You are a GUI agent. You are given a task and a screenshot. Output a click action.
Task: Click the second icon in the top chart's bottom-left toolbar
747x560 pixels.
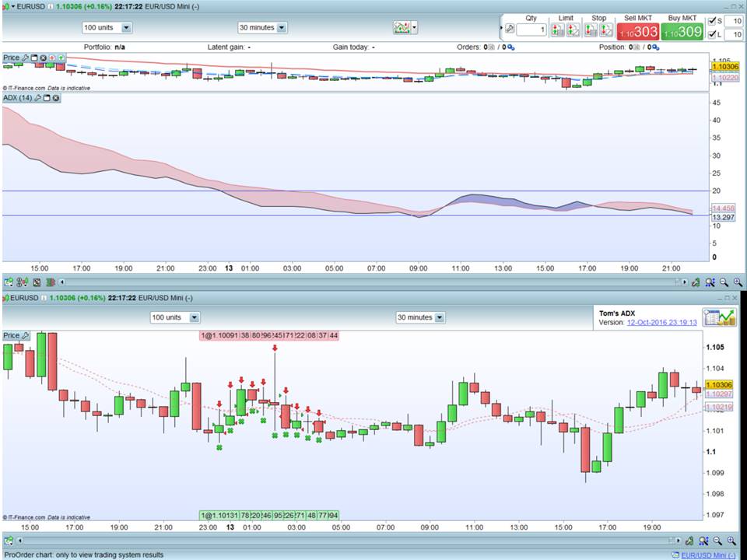click(x=22, y=282)
